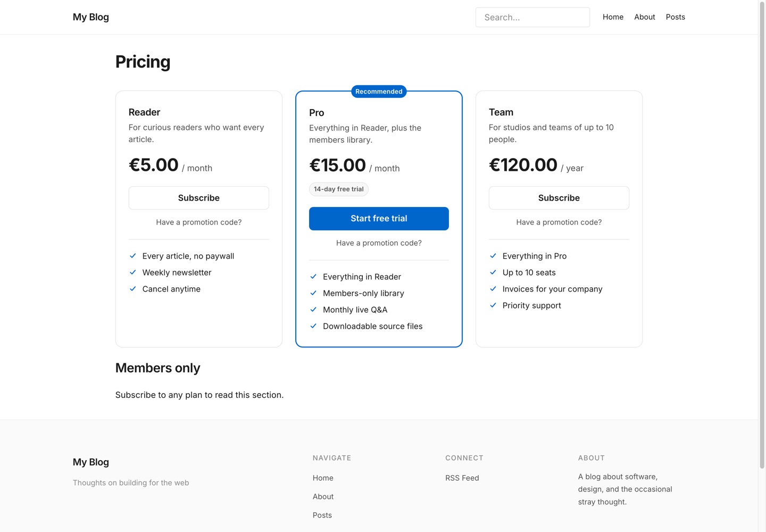Open promotion code prompt for Reader plan
Image resolution: width=766 pixels, height=532 pixels.
coord(199,222)
